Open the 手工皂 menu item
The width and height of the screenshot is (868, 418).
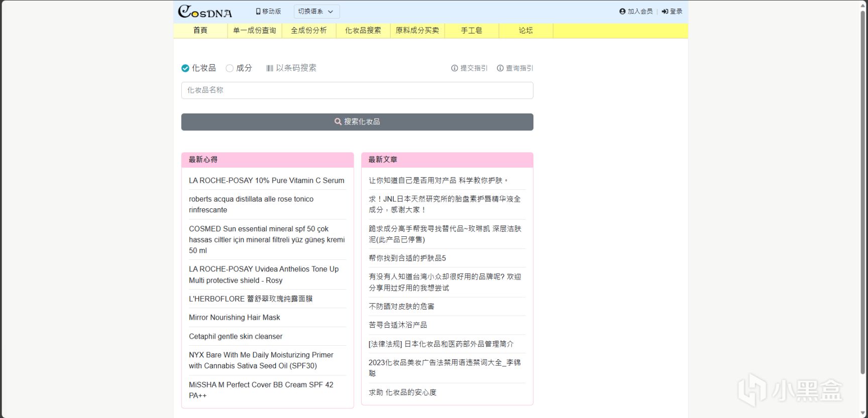[x=472, y=31]
